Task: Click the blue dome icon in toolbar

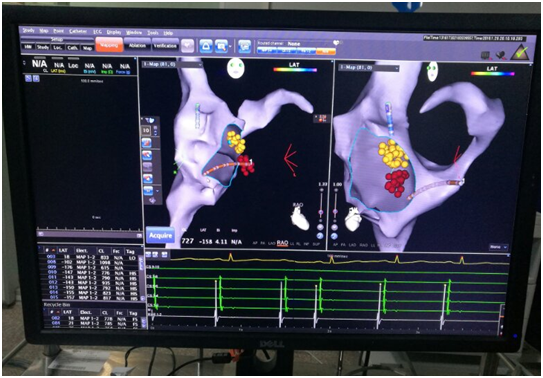Action: point(206,46)
